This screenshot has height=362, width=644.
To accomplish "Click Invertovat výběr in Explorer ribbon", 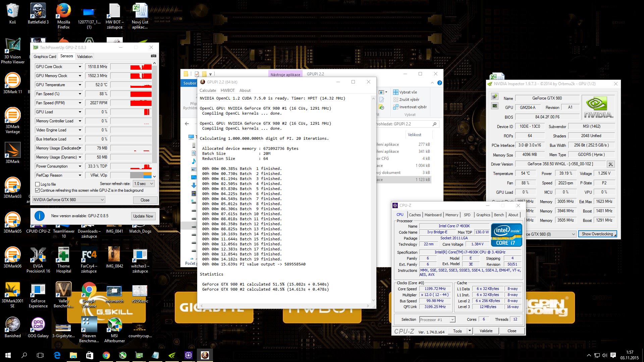I will click(410, 107).
